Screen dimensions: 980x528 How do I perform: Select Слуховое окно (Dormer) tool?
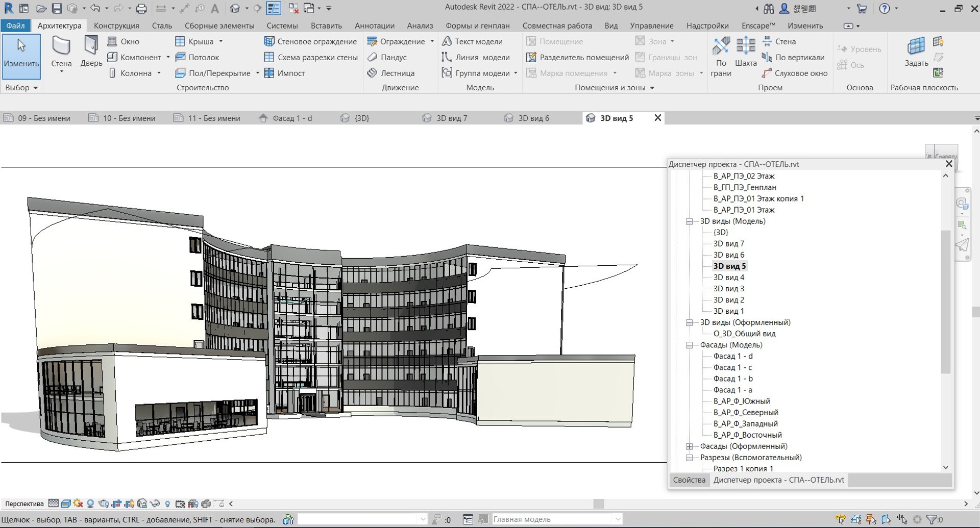point(795,73)
